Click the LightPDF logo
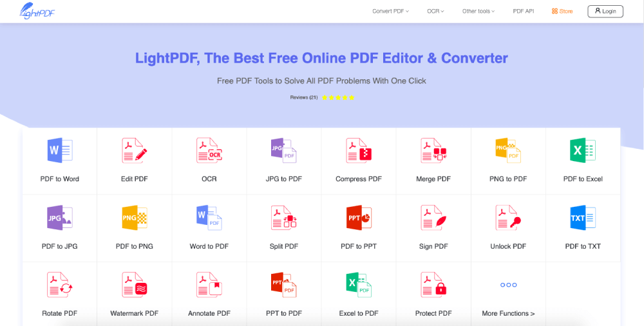The image size is (644, 326). (x=36, y=11)
